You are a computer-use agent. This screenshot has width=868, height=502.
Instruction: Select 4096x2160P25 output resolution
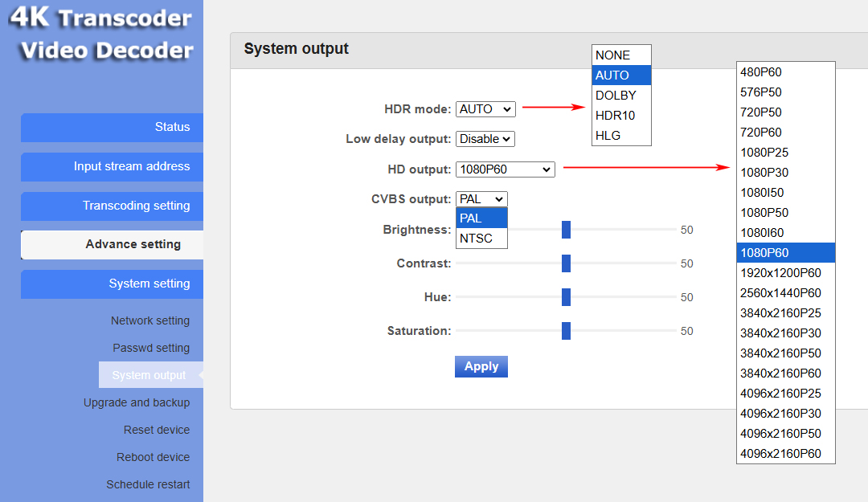click(785, 394)
